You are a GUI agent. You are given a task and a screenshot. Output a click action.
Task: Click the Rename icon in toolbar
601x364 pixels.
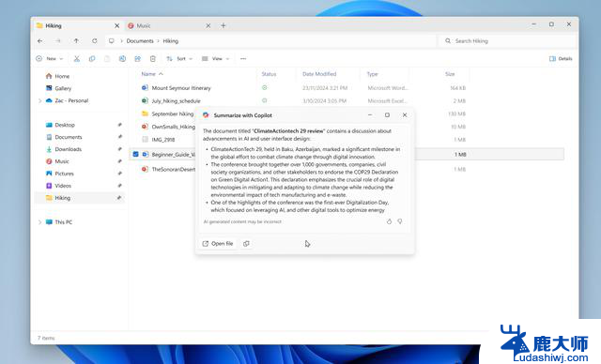(x=122, y=58)
